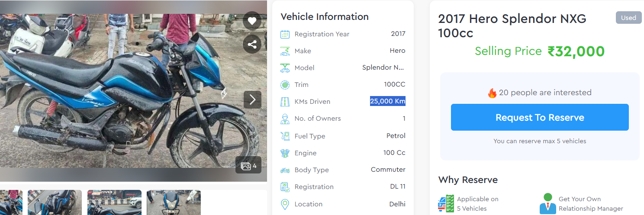Click the Applicable on 5 Vehicles checklist icon
The width and height of the screenshot is (644, 215).
pyautogui.click(x=446, y=204)
